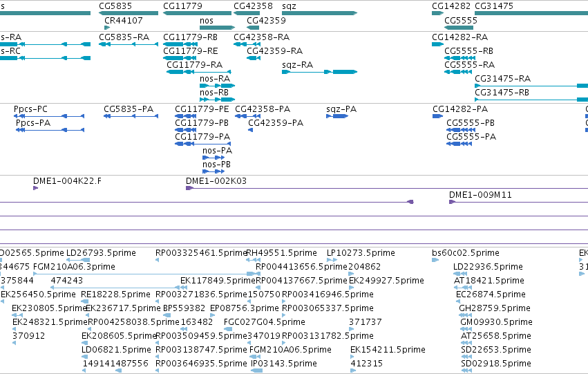
Task: Click protein CG5835-PA
Action: coord(131,116)
